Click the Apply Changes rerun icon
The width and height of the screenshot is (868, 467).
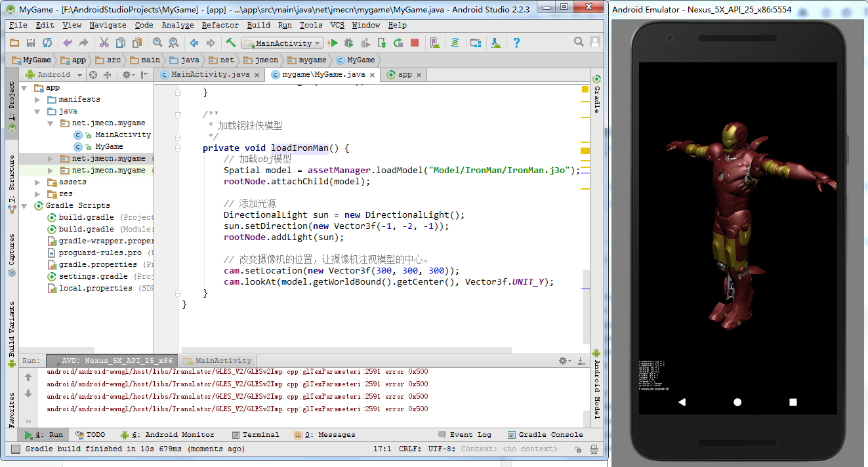click(398, 43)
